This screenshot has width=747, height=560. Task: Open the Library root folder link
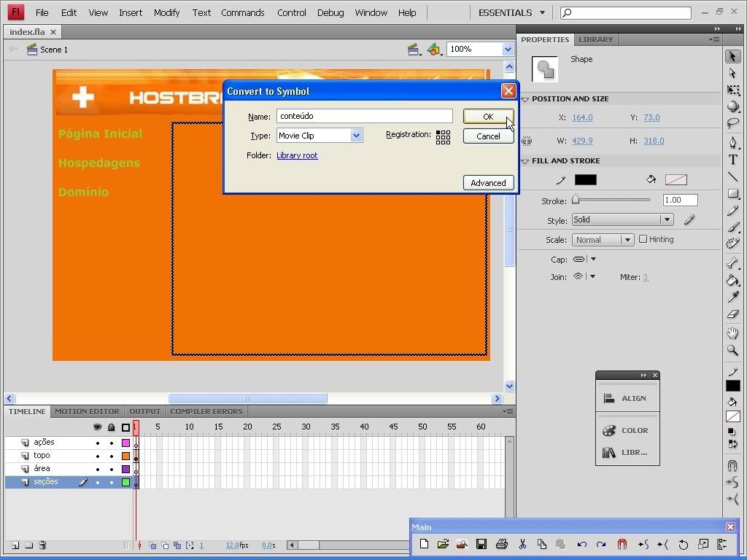297,155
